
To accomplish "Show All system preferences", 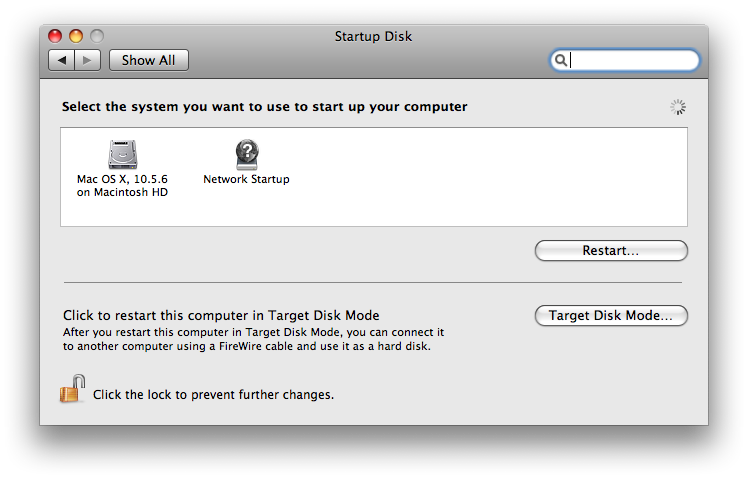I will [x=148, y=60].
